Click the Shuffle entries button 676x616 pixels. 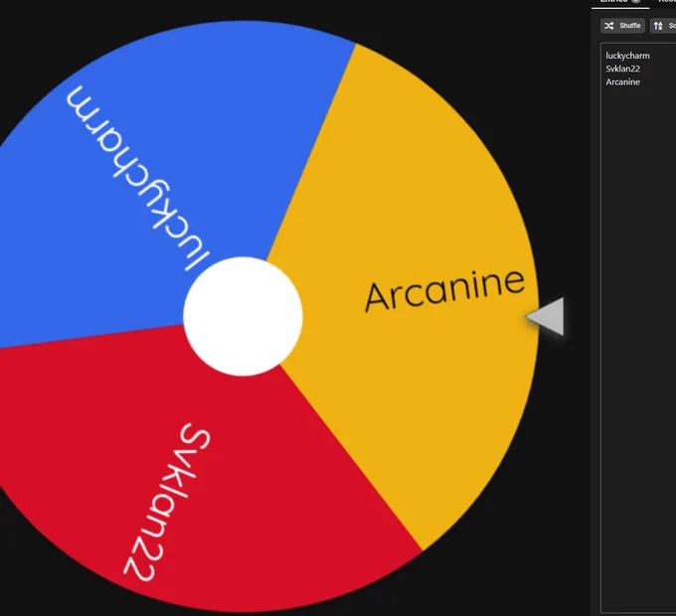[x=622, y=26]
